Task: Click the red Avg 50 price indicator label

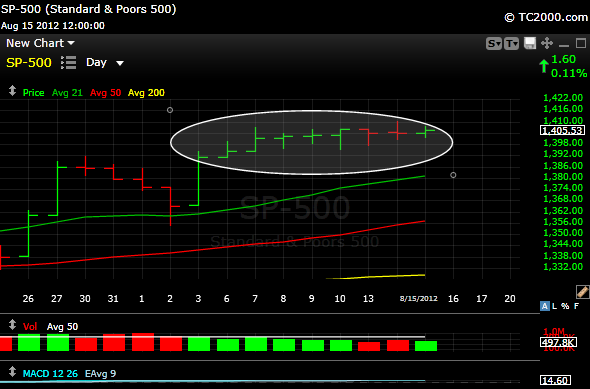Action: (105, 93)
